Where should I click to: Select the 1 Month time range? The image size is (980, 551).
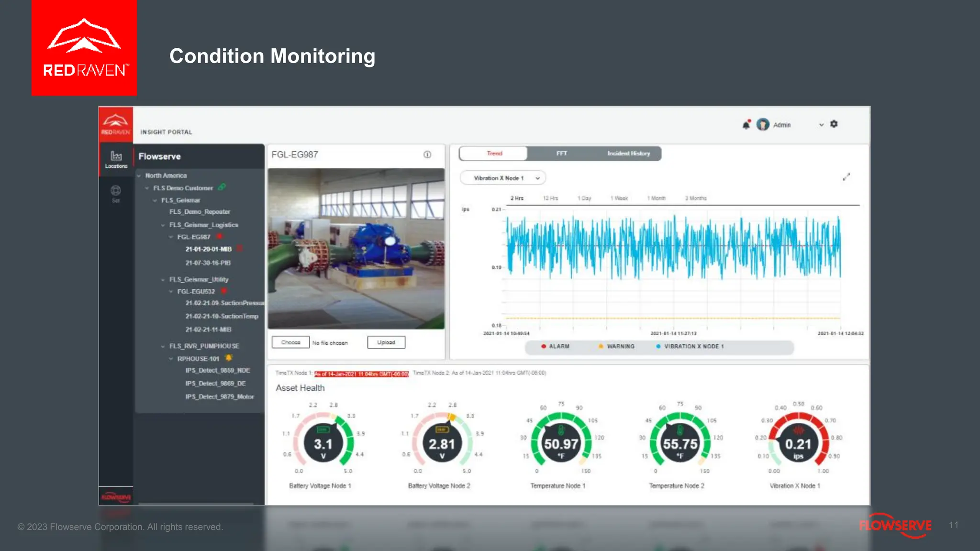click(656, 198)
